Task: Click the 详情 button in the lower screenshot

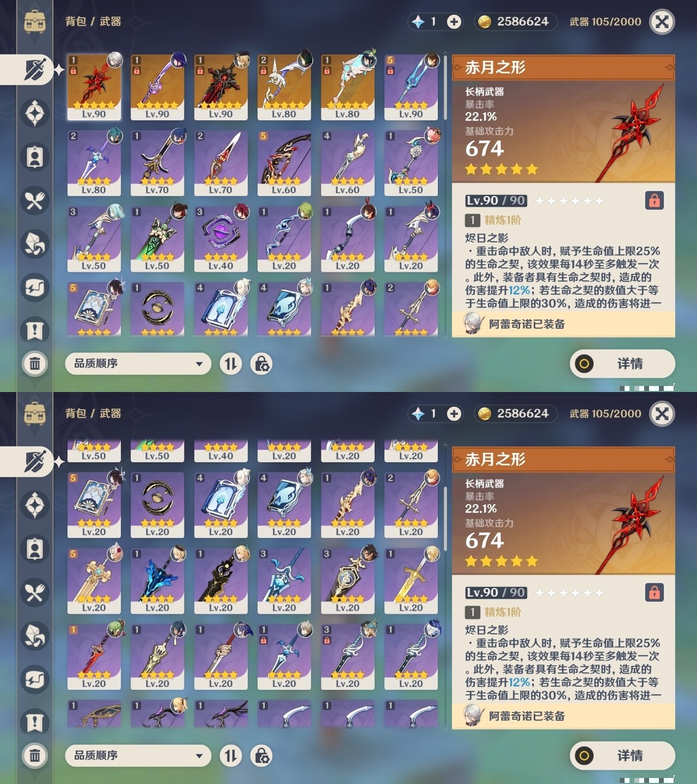Action: pos(622,756)
